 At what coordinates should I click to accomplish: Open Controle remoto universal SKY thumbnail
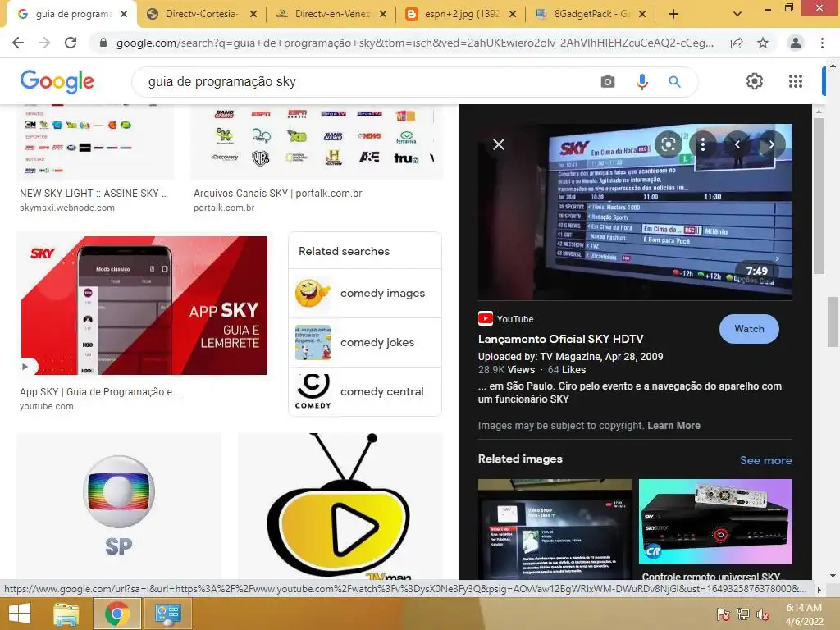pyautogui.click(x=715, y=521)
